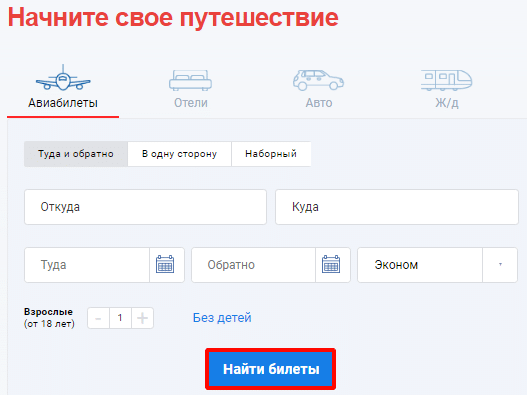Click the Туда date field
Viewport: 527px width, 395px height.
point(87,265)
